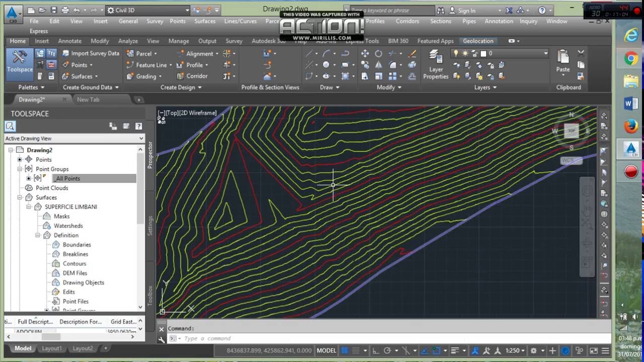Click the Sign In button
Screen dimensions: 644x362
click(466, 11)
